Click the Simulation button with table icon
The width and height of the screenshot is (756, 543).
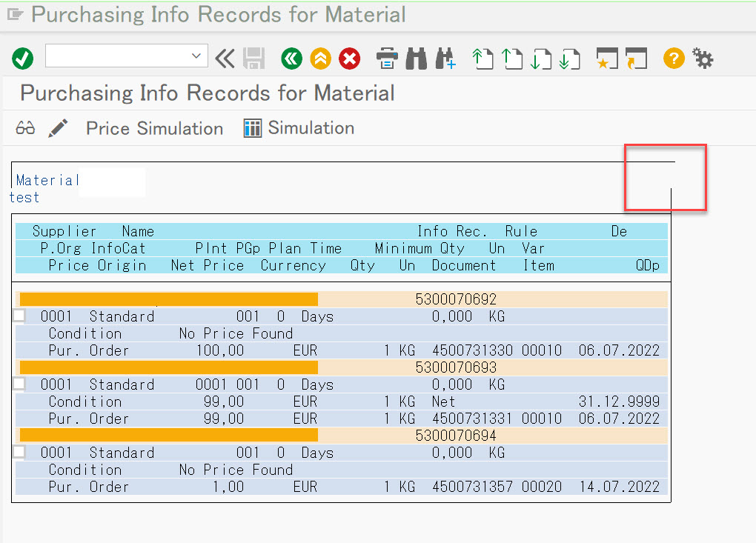[299, 128]
